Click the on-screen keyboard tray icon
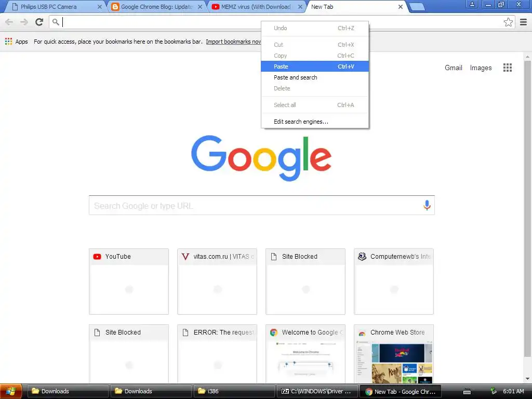 (x=467, y=392)
